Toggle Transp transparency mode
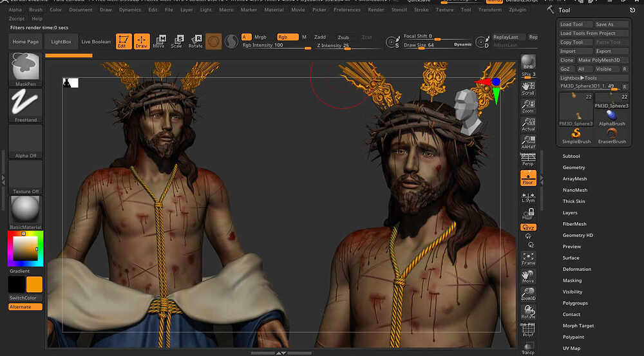 [x=528, y=348]
